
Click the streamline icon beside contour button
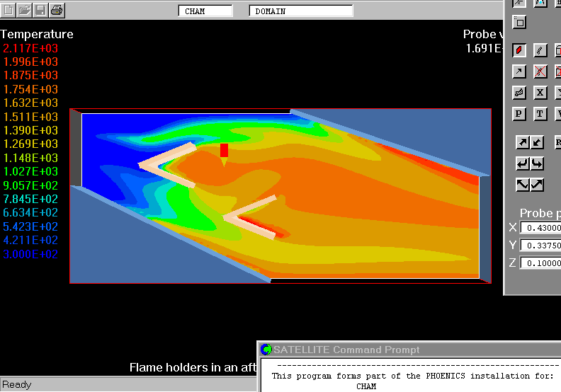click(x=540, y=50)
